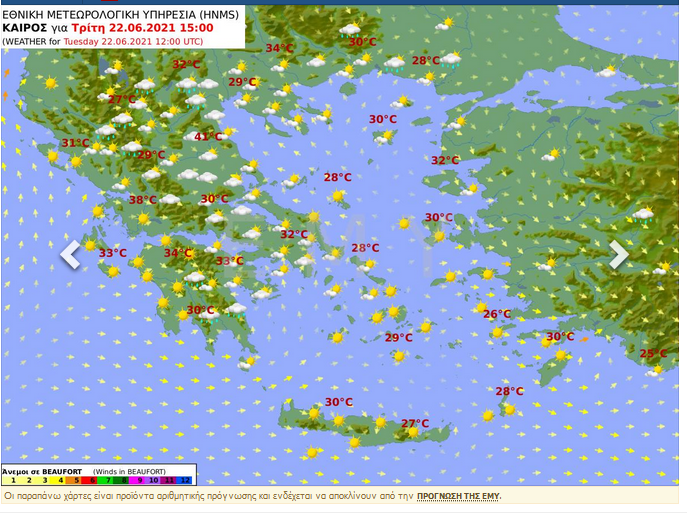Select the 25°C label at the far right
This screenshot has width=687, height=513.
(x=653, y=354)
